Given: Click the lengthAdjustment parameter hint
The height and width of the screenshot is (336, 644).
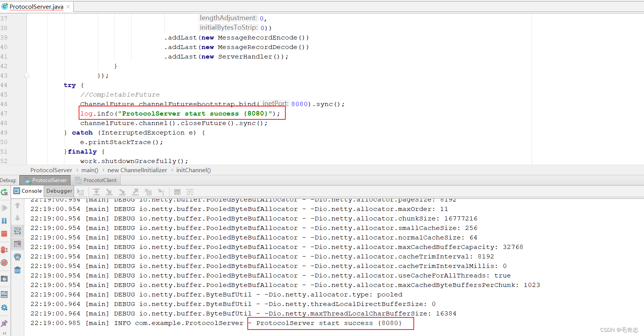Looking at the screenshot, I should [228, 18].
